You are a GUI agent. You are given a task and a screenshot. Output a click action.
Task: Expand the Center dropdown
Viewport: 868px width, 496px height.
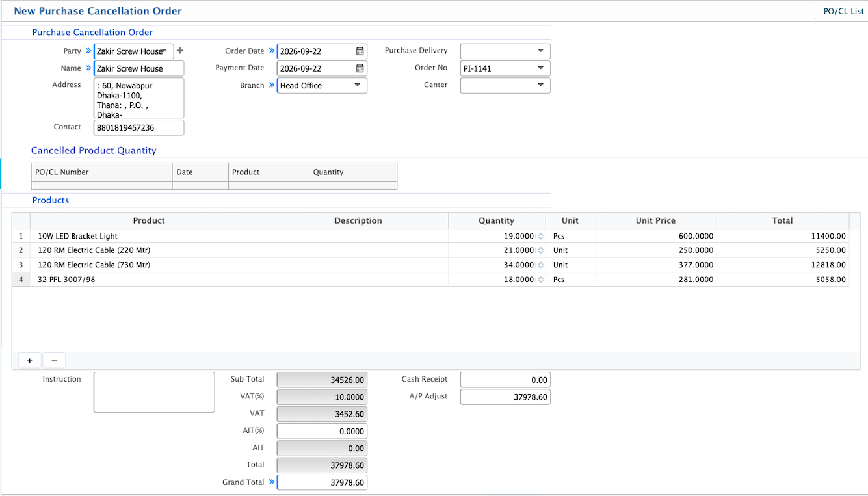pyautogui.click(x=540, y=85)
